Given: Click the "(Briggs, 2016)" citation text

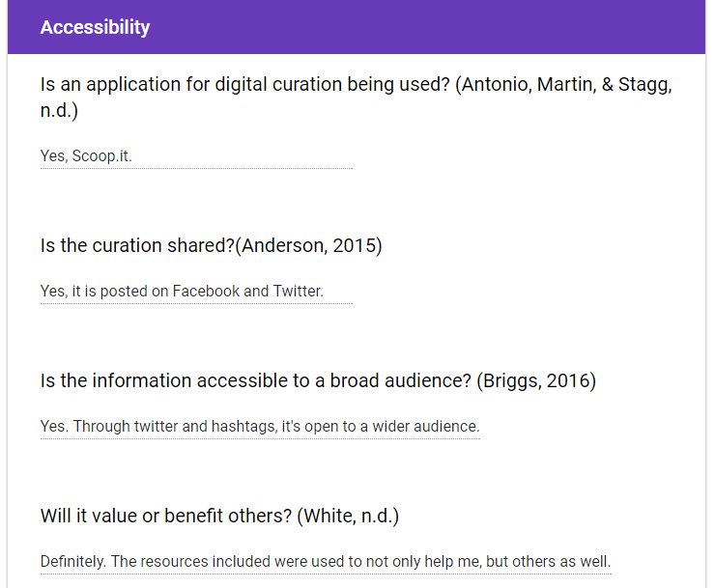Looking at the screenshot, I should pos(536,381).
